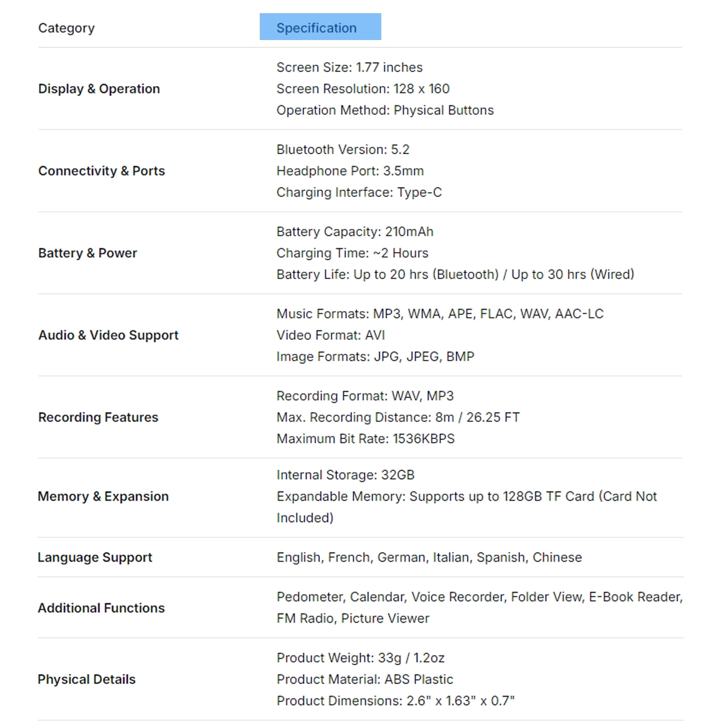
Task: Select the Bluetooth Version 5.2 entry
Action: tap(343, 150)
